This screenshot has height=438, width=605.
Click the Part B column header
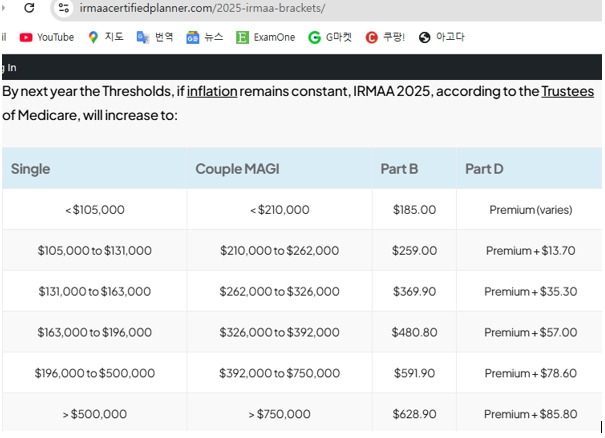tap(399, 169)
